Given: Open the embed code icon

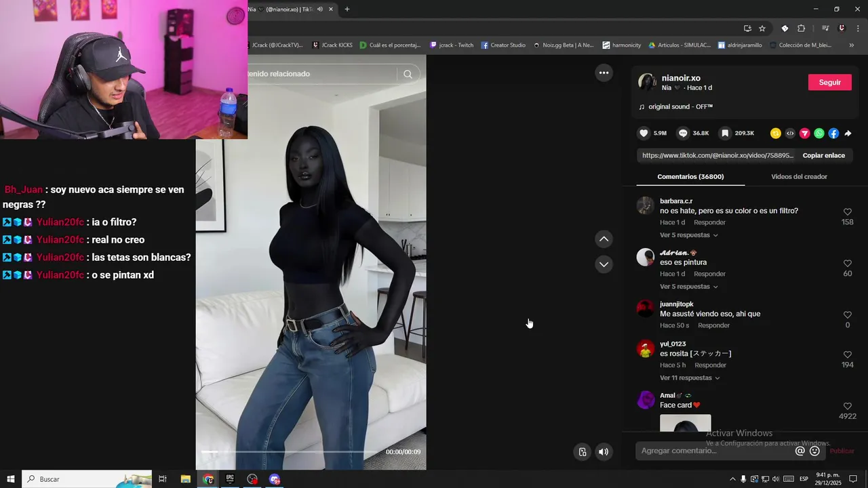Looking at the screenshot, I should pos(790,134).
